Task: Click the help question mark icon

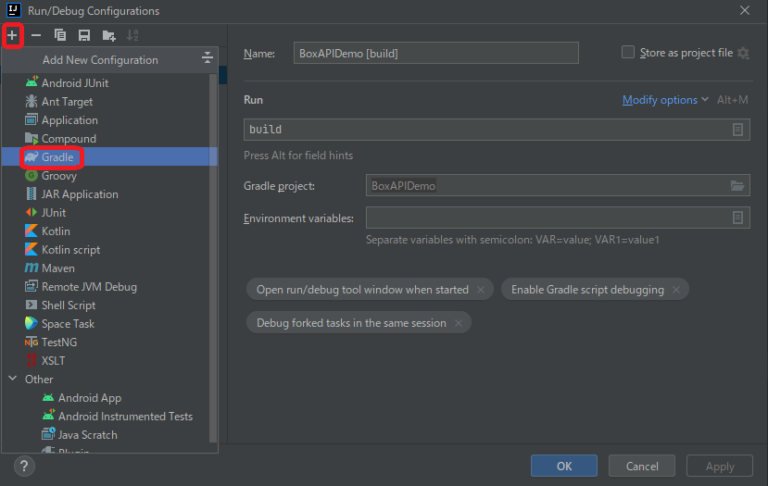Action: pos(24,466)
